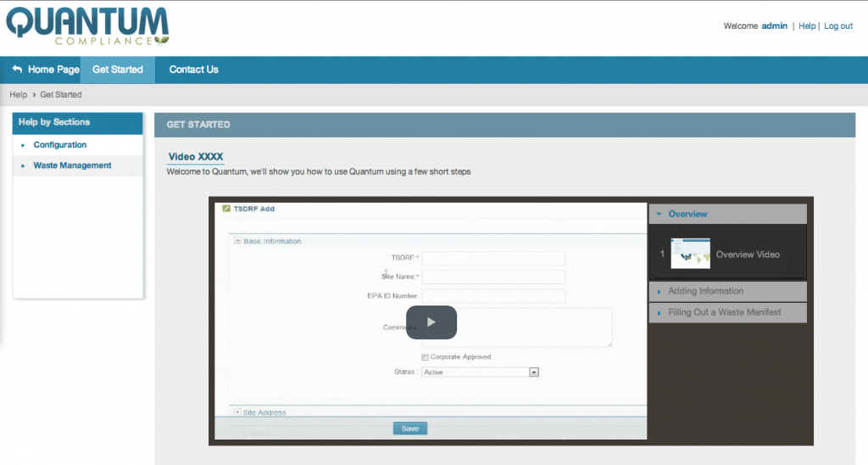The width and height of the screenshot is (868, 465).
Task: Expand Filling Out a Waste Manifest section
Action: (728, 312)
